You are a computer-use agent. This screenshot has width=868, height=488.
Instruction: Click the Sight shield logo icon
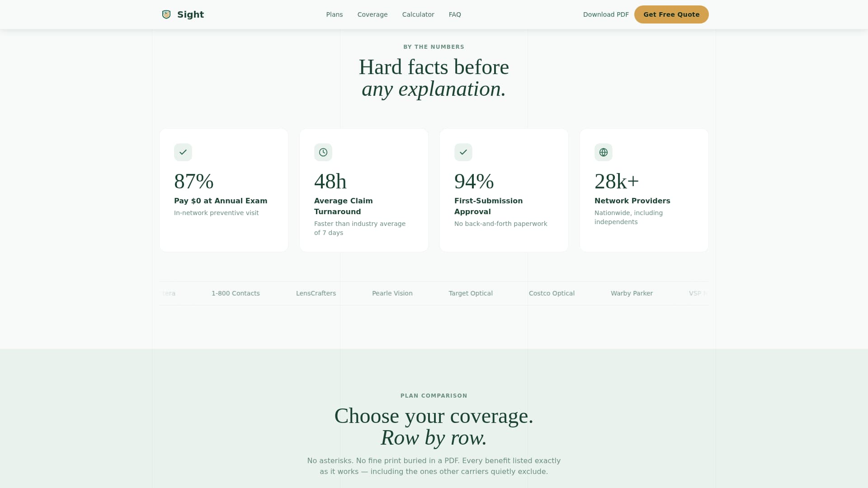pyautogui.click(x=166, y=14)
